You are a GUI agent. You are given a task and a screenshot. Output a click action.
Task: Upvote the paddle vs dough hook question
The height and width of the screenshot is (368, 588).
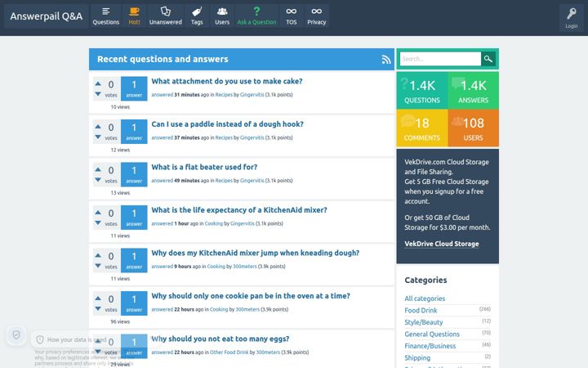pyautogui.click(x=98, y=126)
